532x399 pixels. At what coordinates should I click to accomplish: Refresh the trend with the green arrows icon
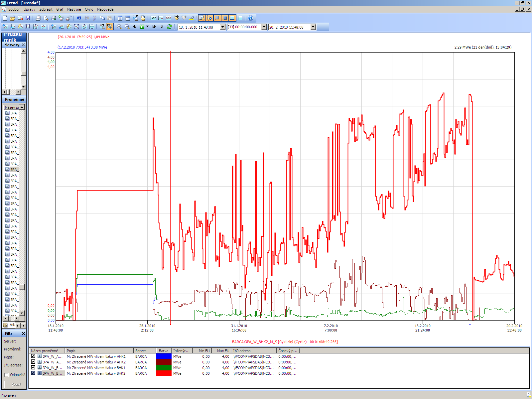(x=170, y=27)
